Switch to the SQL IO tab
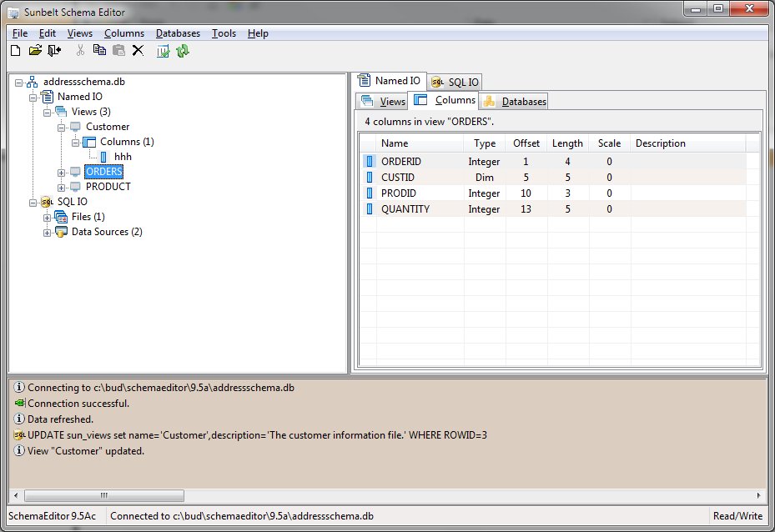 pyautogui.click(x=455, y=82)
